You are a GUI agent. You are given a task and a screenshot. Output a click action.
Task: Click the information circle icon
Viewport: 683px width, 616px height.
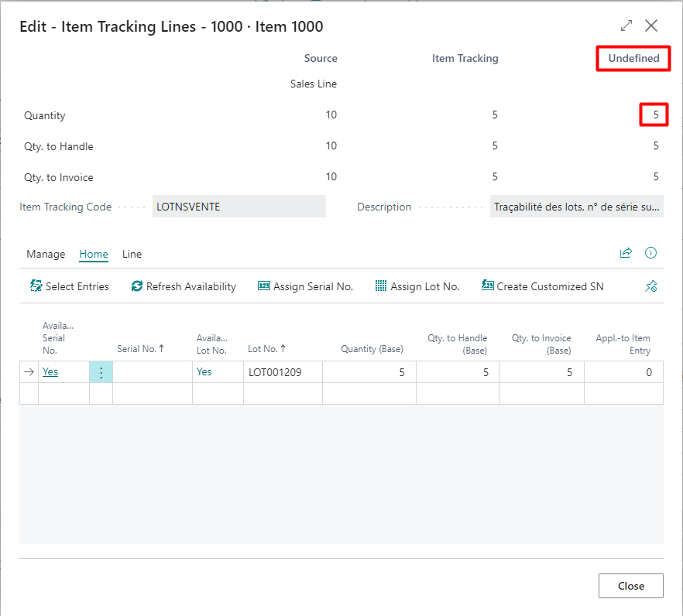point(650,253)
